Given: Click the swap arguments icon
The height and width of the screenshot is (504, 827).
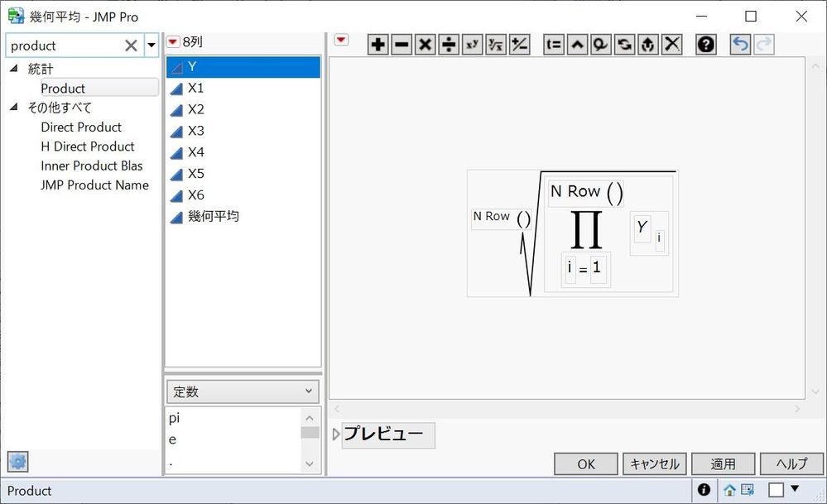Looking at the screenshot, I should point(624,45).
